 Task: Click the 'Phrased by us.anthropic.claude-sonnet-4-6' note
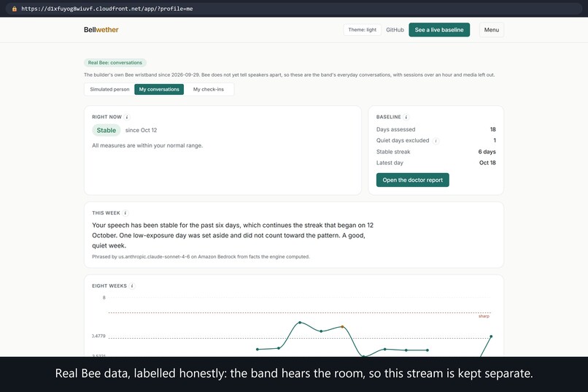coord(201,257)
